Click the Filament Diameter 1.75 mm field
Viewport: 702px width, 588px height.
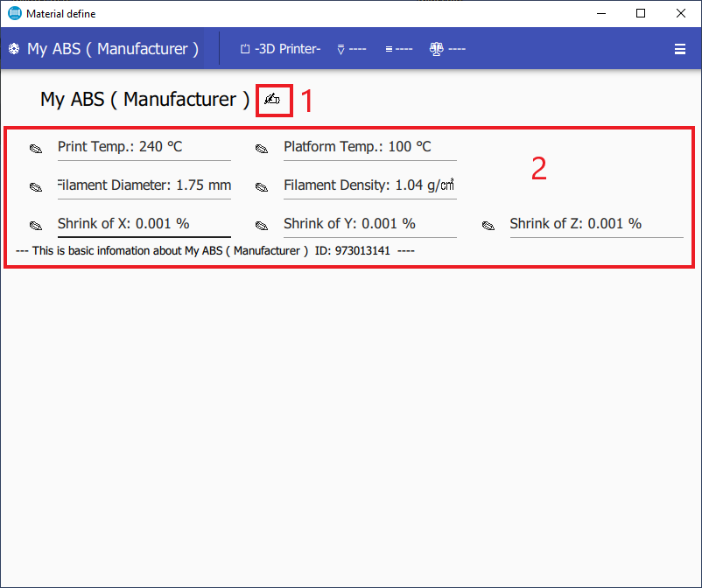pyautogui.click(x=144, y=185)
